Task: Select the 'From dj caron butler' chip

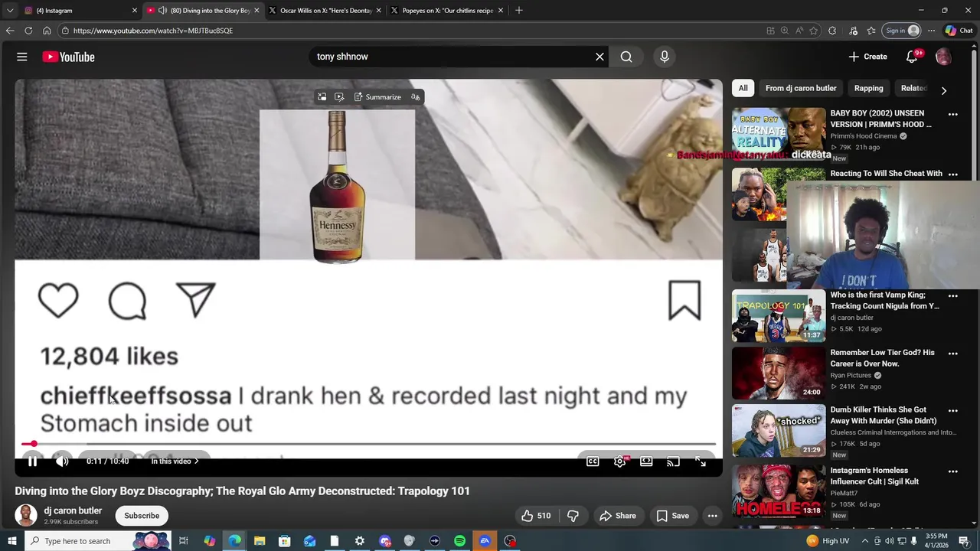Action: tap(801, 88)
